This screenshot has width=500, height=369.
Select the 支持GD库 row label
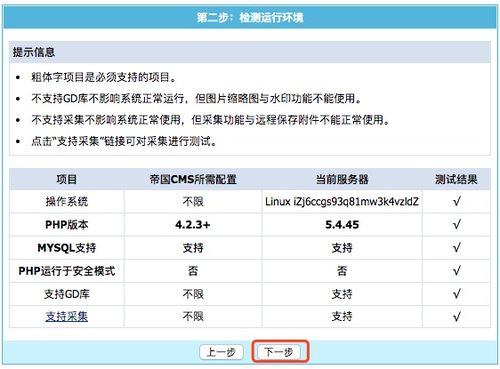67,294
